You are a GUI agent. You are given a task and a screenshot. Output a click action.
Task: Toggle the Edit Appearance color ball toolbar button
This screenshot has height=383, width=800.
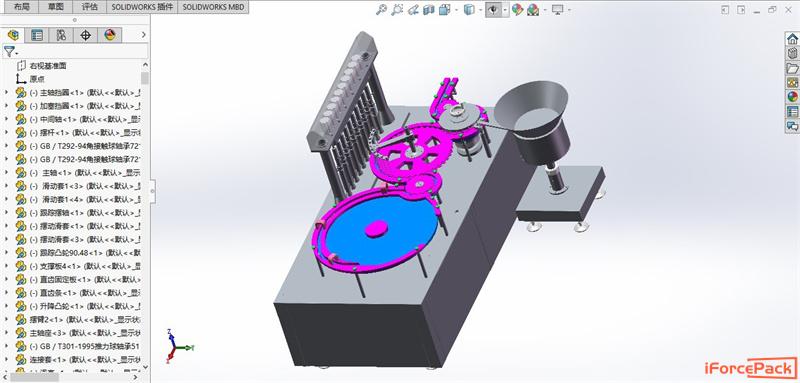[x=517, y=10]
